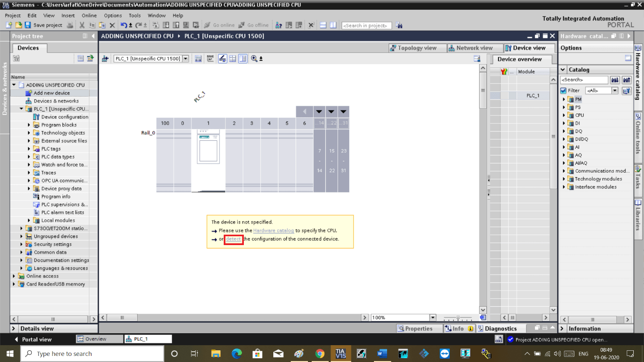This screenshot has width=644, height=362.
Task: Click the Split editor horizontally icon
Action: click(x=323, y=25)
